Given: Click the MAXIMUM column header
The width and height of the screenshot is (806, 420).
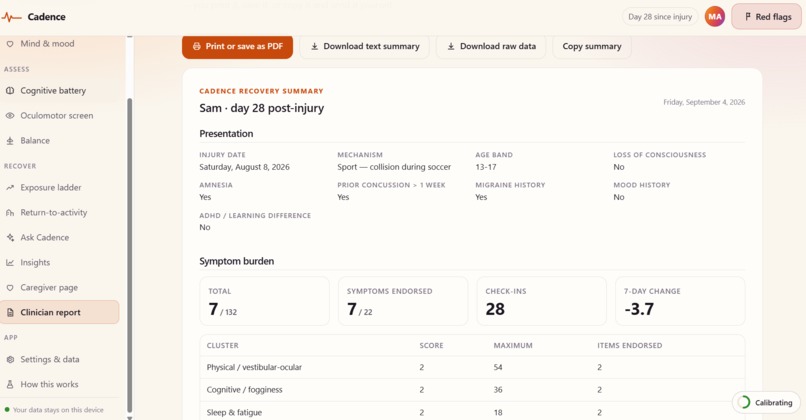Looking at the screenshot, I should coord(513,345).
